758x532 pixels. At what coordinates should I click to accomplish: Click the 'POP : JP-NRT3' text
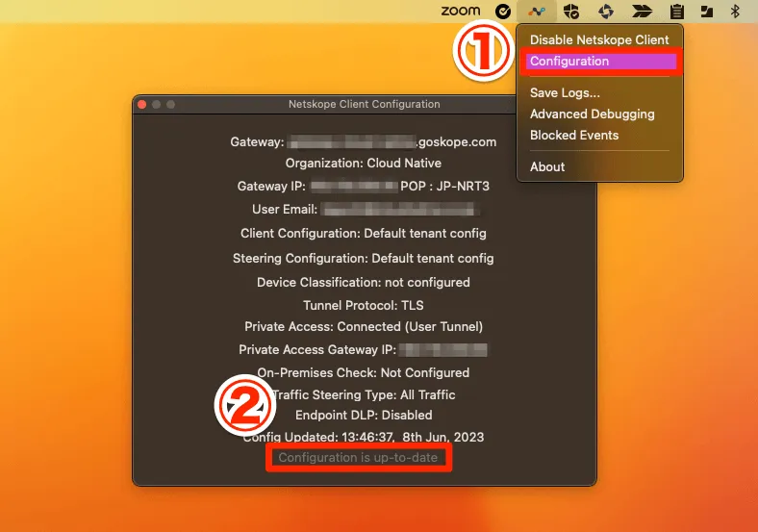click(x=444, y=187)
